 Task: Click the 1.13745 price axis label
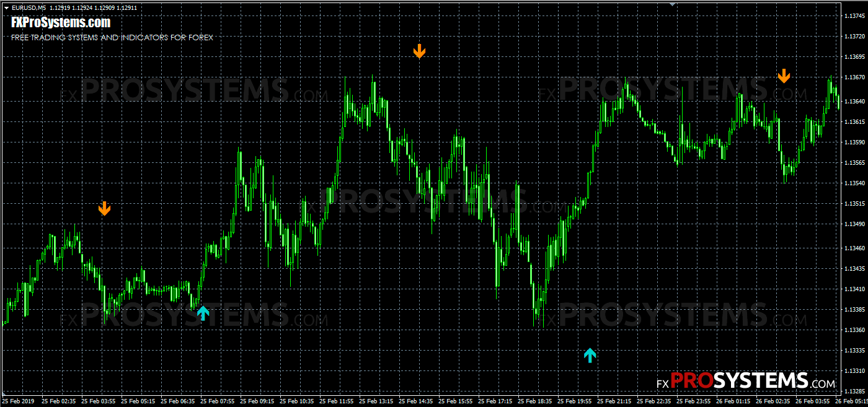click(x=856, y=17)
